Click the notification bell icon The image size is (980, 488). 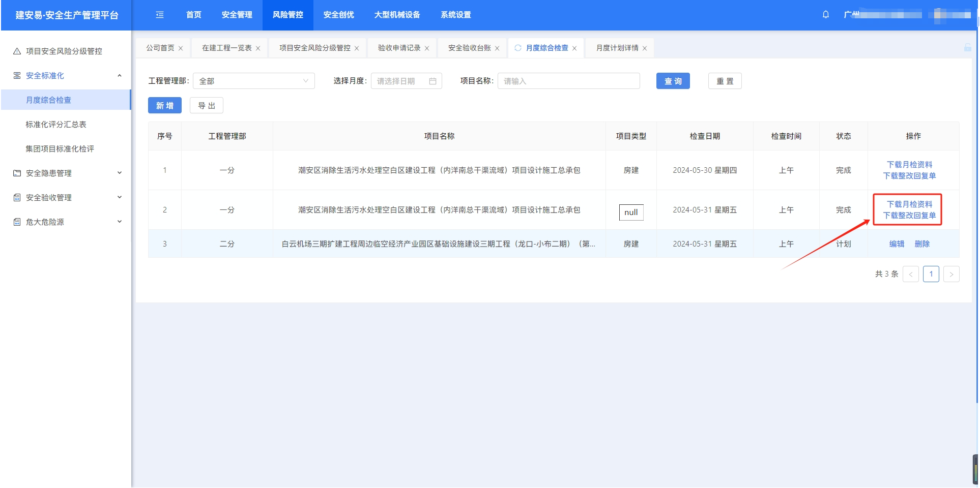point(825,15)
